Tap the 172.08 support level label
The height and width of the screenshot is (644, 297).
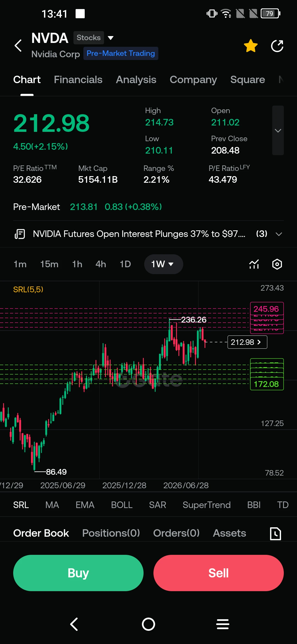coord(266,384)
